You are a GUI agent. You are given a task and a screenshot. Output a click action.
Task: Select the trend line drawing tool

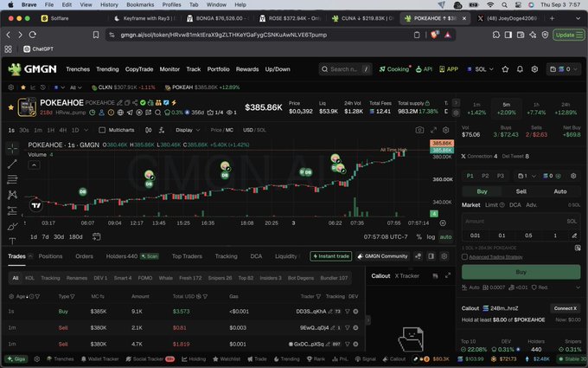tap(12, 164)
